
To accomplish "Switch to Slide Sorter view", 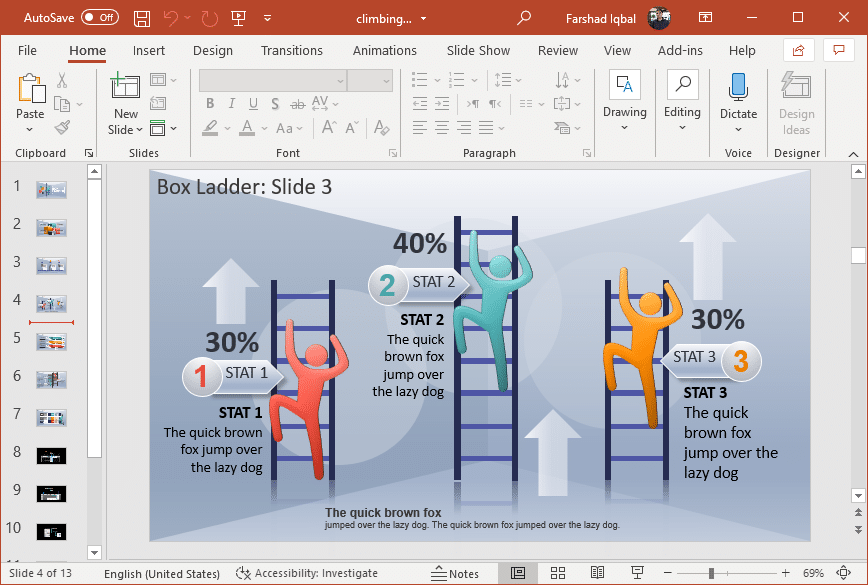I will [557, 573].
